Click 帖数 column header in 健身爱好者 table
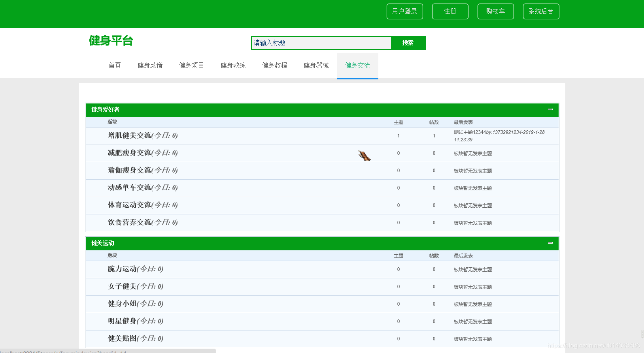Viewport: 644px width, 353px height. pyautogui.click(x=434, y=122)
